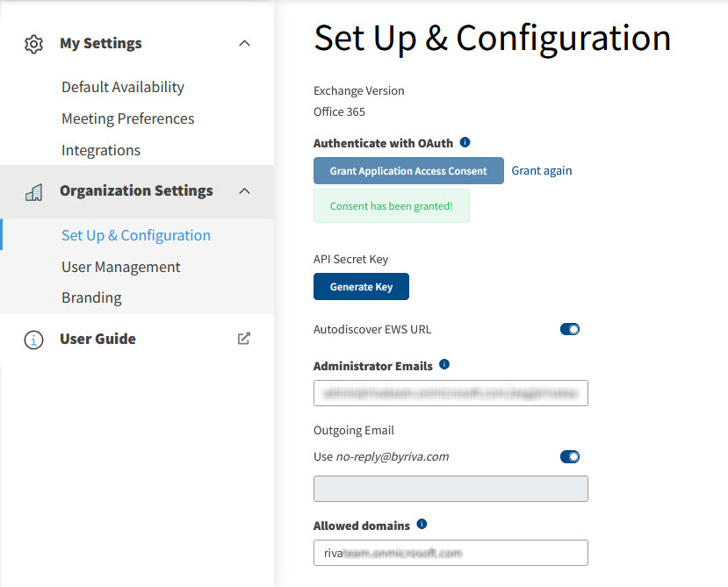Select Set Up & Configuration menu item
Screen dimensions: 728x587
coord(136,235)
